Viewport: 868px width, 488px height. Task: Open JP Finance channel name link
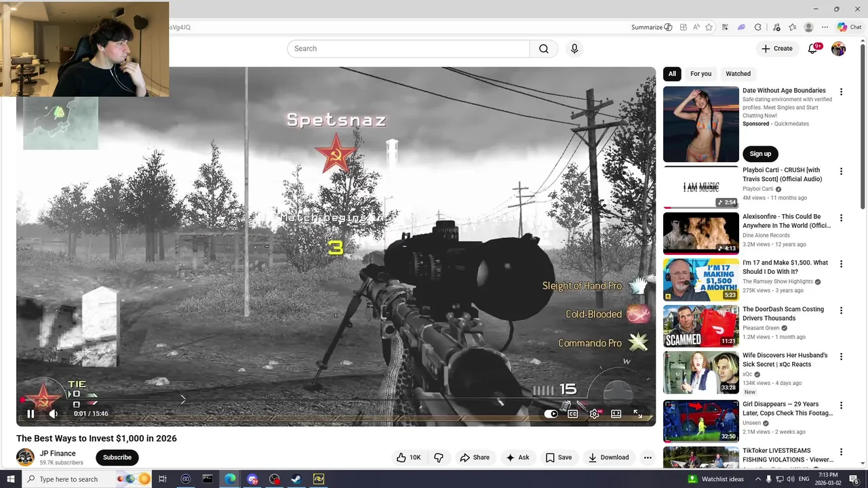(58, 453)
